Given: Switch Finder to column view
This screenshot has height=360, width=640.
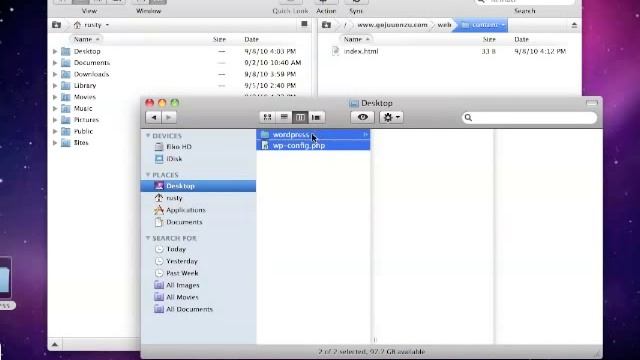Looking at the screenshot, I should 300,118.
